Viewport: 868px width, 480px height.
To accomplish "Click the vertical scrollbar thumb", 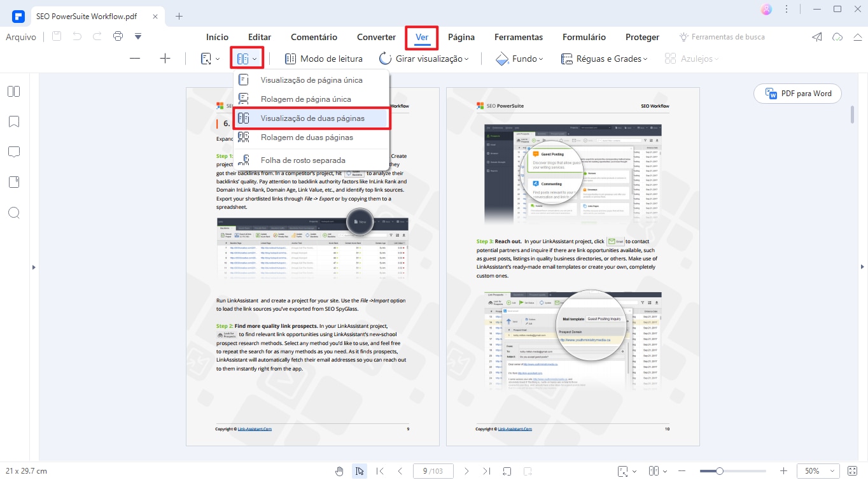I will pos(852,115).
